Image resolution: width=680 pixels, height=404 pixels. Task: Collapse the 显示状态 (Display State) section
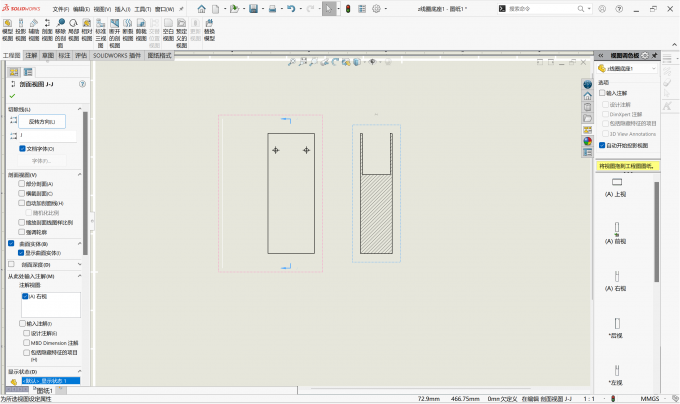(79, 371)
